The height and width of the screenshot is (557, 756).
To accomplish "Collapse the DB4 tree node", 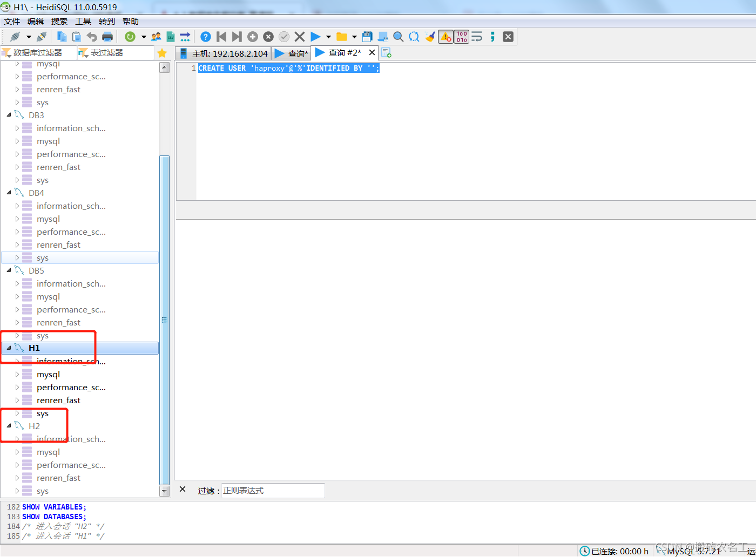I will [x=9, y=193].
